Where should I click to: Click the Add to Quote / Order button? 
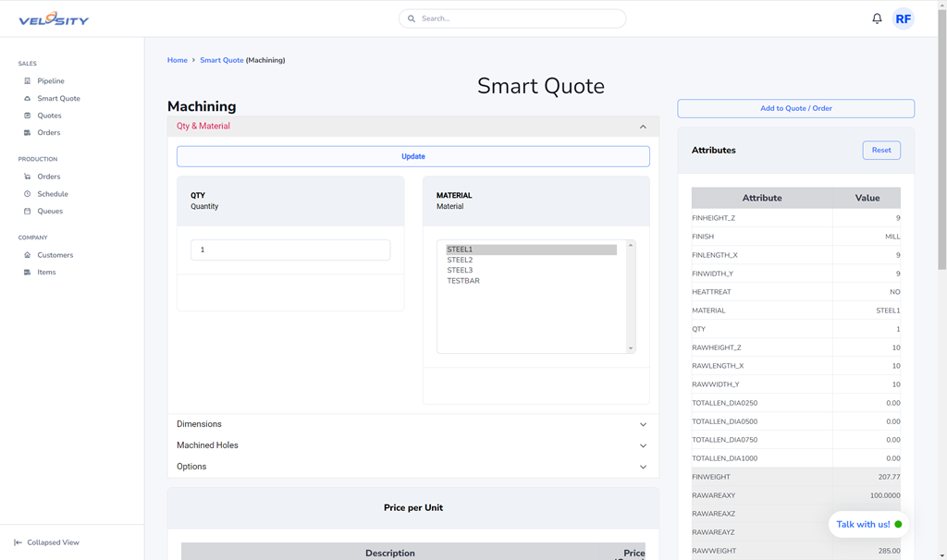tap(795, 108)
